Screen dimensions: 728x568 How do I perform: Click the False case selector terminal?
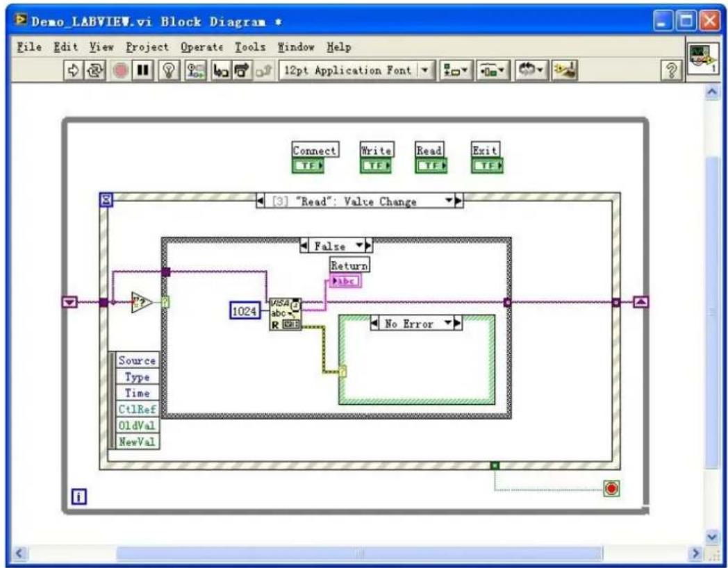165,303
